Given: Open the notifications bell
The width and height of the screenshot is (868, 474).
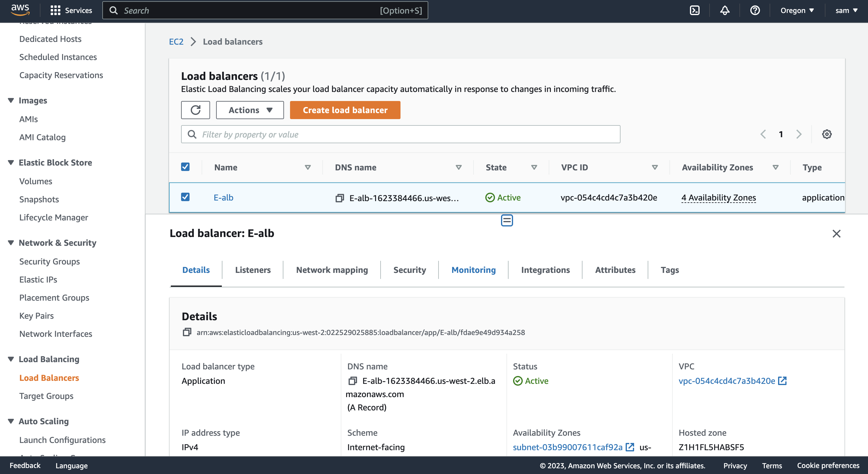Looking at the screenshot, I should tap(725, 10).
